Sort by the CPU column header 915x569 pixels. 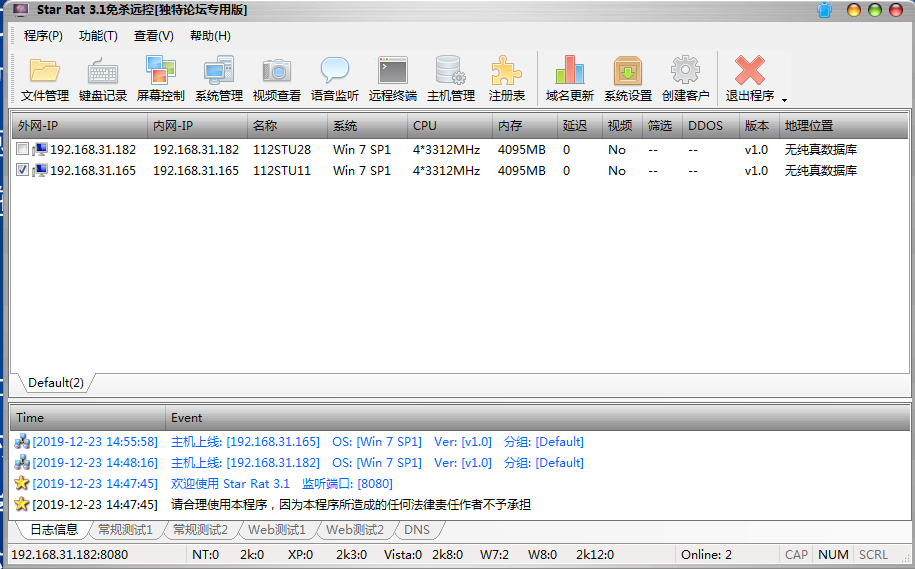point(449,125)
